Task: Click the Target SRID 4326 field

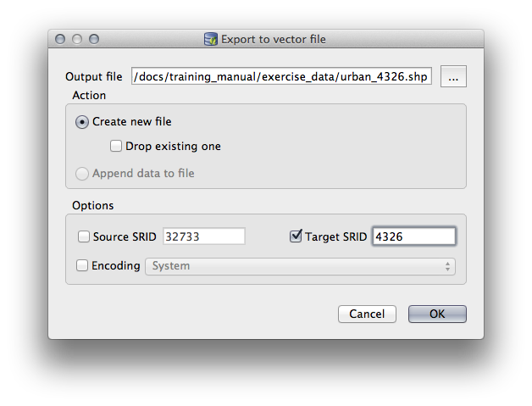Action: 413,236
